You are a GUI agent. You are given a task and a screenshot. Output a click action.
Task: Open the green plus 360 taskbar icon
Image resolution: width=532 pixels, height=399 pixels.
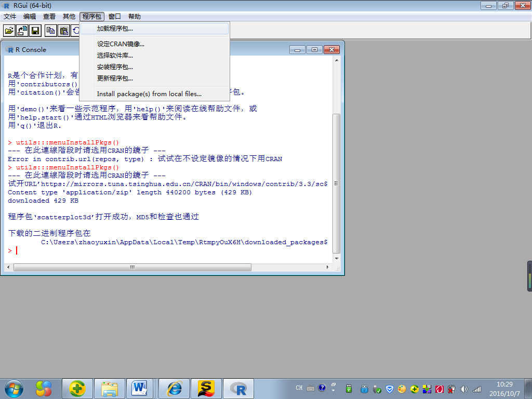(x=77, y=389)
